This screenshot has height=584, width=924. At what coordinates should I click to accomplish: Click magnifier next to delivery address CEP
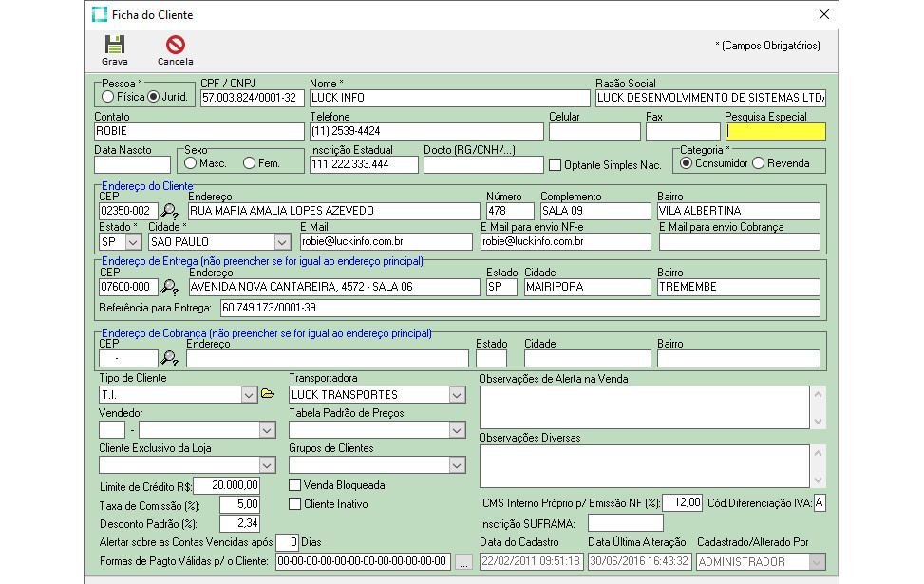click(170, 287)
